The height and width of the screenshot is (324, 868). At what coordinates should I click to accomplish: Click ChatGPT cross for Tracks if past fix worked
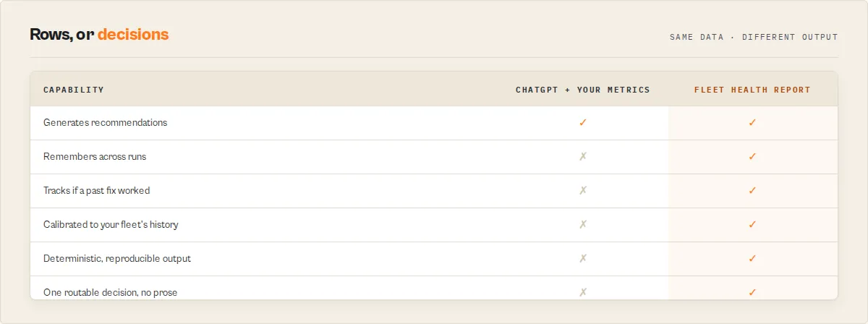tap(582, 190)
